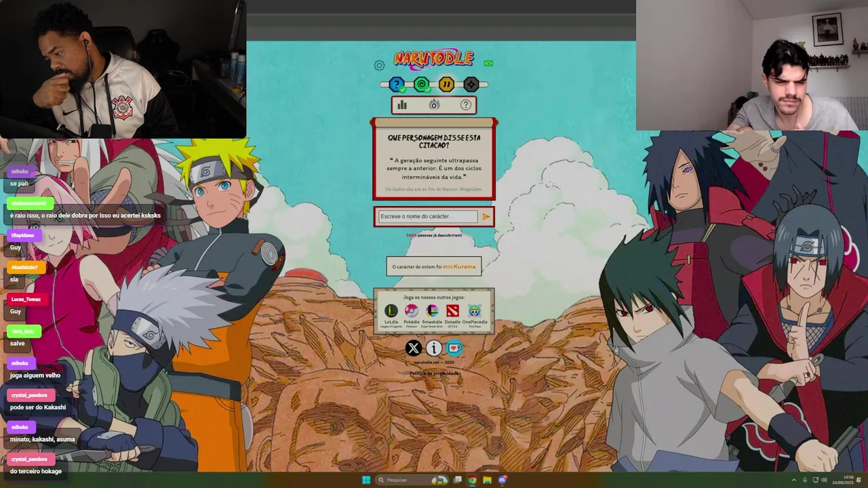The image size is (868, 488).
Task: Change language via Brazil flag
Action: tap(488, 63)
